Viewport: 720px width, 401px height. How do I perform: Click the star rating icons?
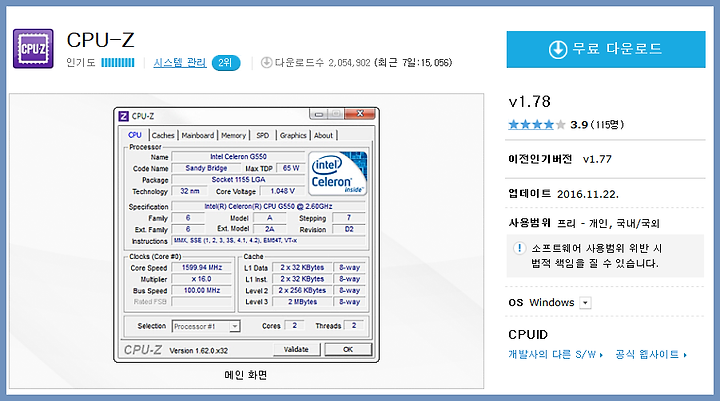point(536,124)
